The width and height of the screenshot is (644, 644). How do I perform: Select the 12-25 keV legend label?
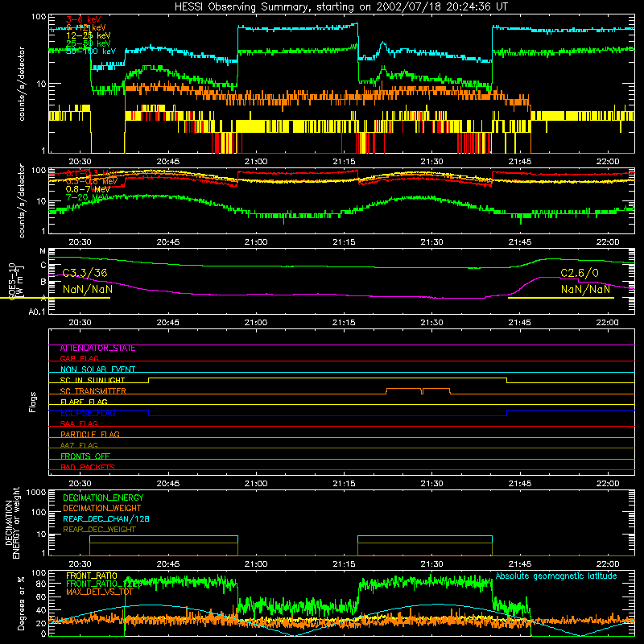click(x=88, y=35)
